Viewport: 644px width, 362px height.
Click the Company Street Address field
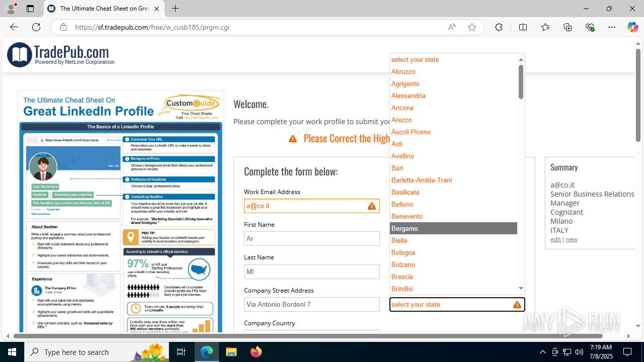(312, 305)
